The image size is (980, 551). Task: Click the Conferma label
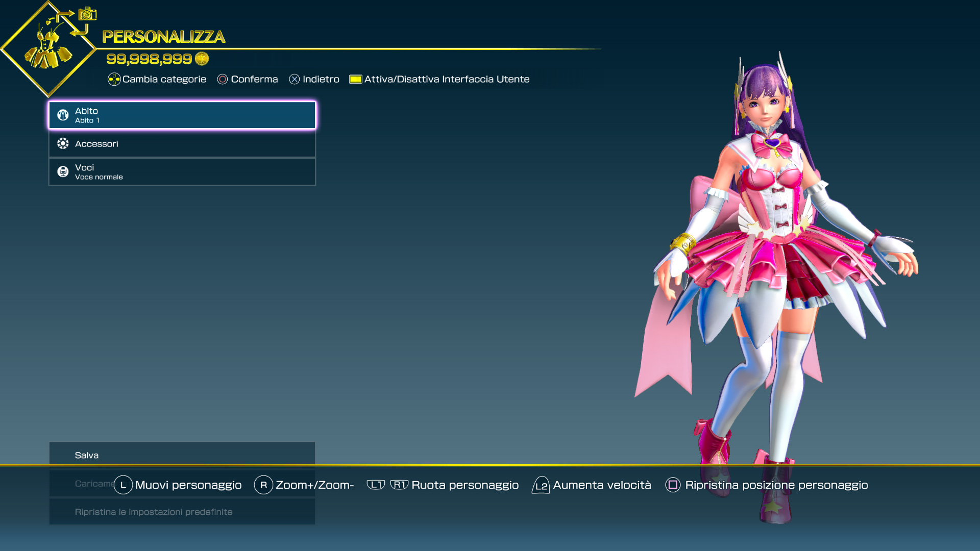pos(254,79)
